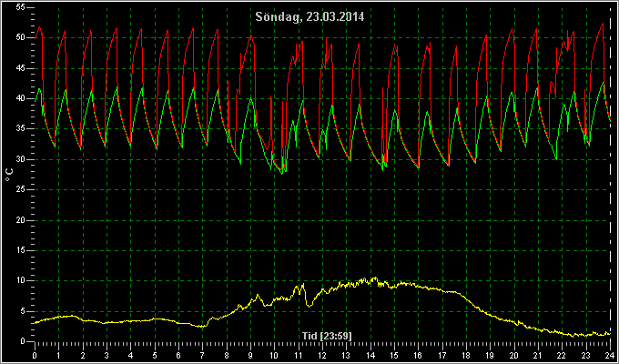Viewport: 619px width, 364px height.
Task: Select hour 0 on the time axis
Action: point(35,355)
